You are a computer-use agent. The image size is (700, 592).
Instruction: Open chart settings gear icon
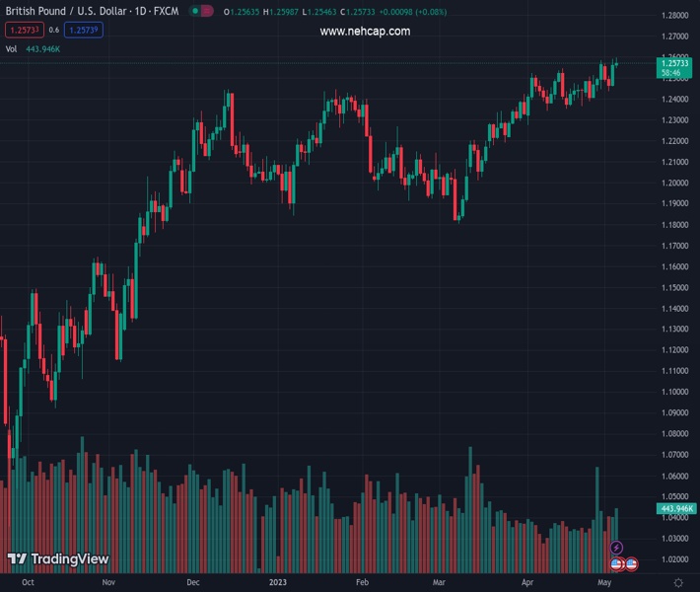(677, 583)
